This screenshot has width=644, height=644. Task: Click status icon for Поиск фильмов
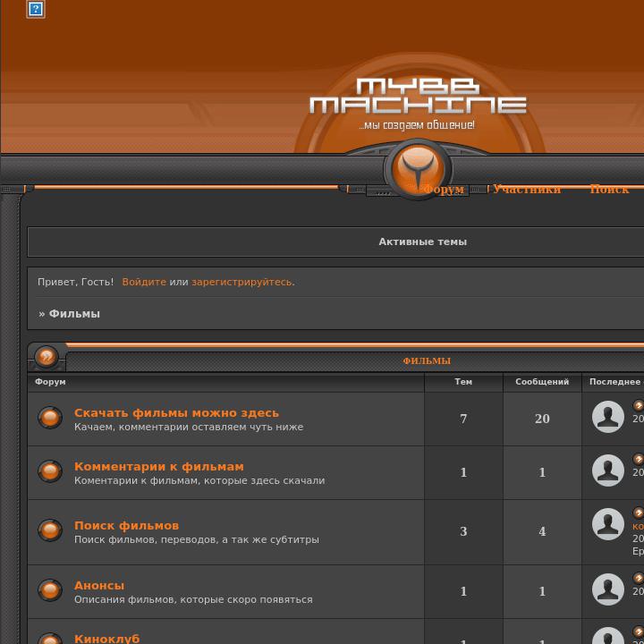click(50, 530)
